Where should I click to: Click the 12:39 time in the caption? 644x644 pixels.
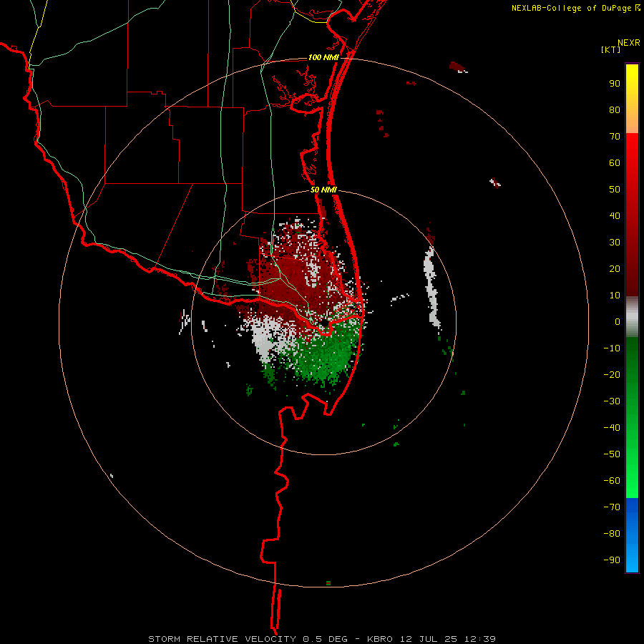coord(480,639)
